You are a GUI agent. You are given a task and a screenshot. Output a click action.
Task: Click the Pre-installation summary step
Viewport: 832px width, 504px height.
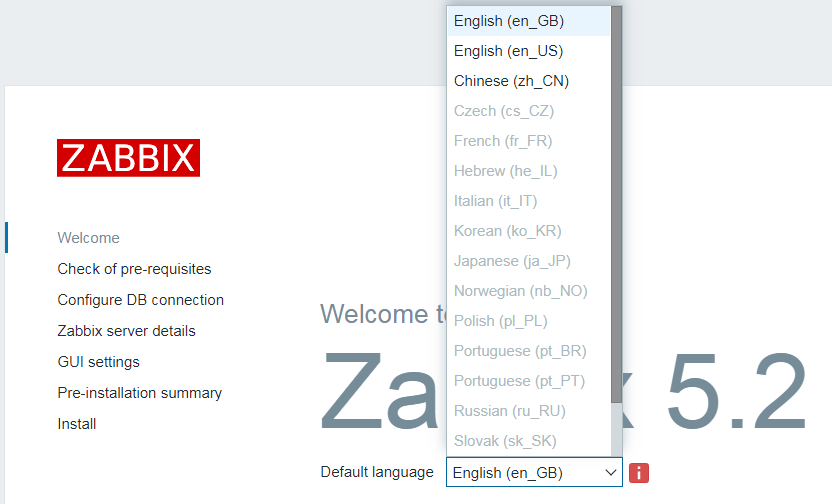pyautogui.click(x=140, y=393)
